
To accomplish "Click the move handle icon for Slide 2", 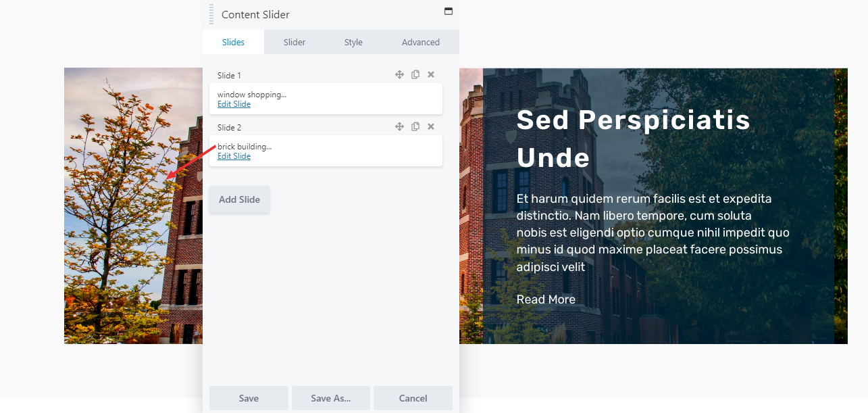I will point(399,126).
